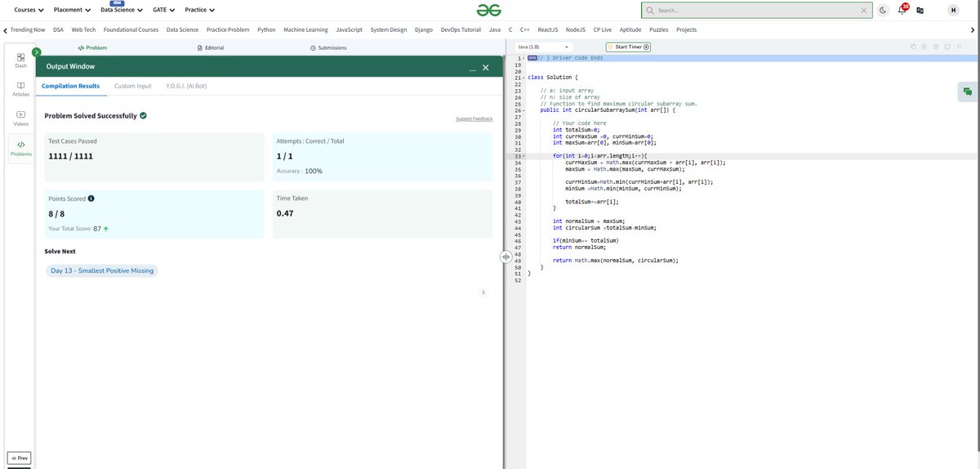Viewport: 980px width, 469px height.
Task: Click the 8 / 8 points value
Action: (x=56, y=214)
